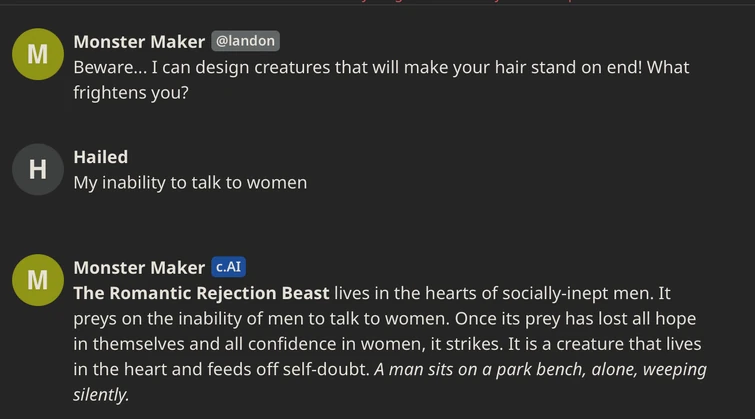This screenshot has width=755, height=419.
Task: Click the 'weeping silently' italic ending
Action: tap(102, 394)
